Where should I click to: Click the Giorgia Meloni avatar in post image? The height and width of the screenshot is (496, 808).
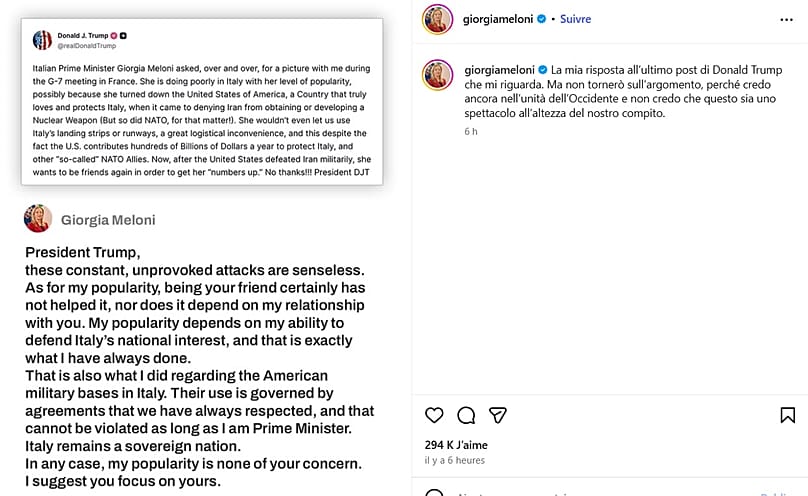point(38,218)
